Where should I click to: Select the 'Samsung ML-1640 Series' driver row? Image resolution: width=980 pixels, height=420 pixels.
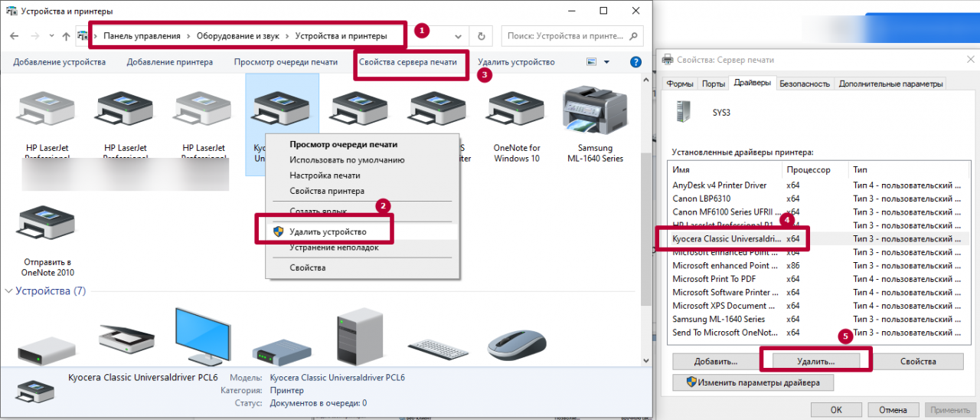[816, 319]
